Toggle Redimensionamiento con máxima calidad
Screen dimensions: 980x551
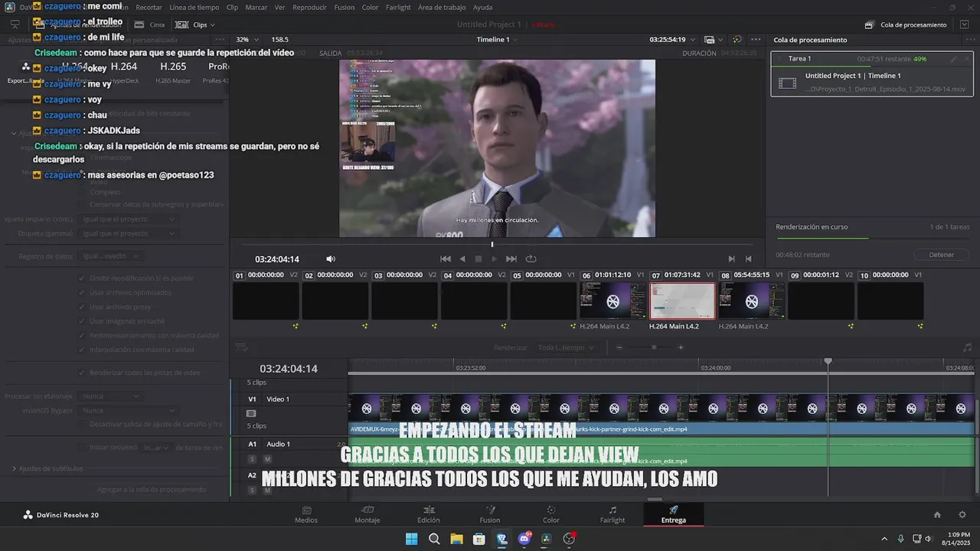[x=82, y=335]
